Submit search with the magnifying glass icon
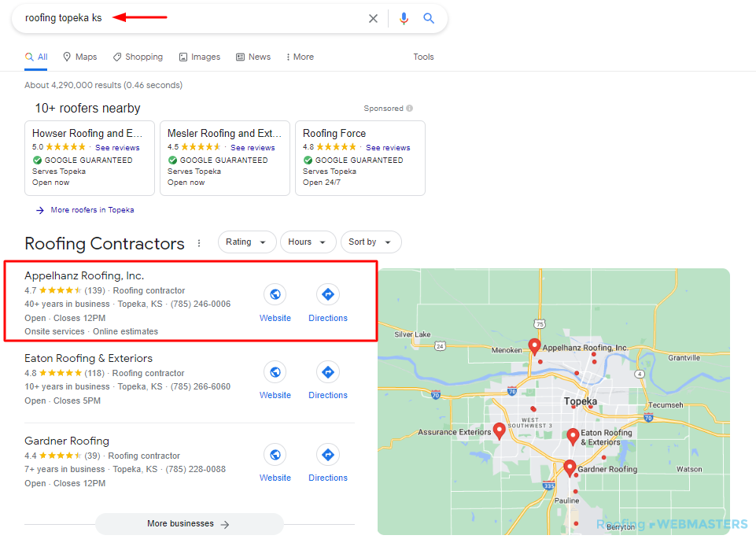 (429, 18)
